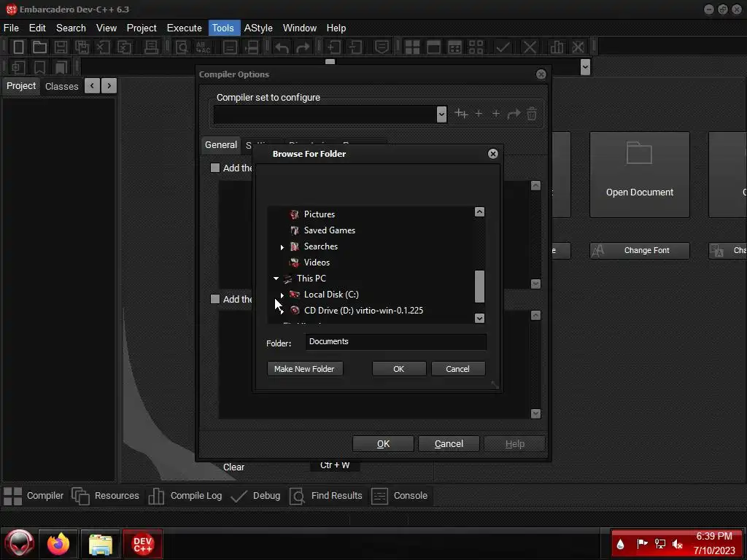The image size is (747, 560).
Task: Collapse the This PC tree node
Action: coord(276,278)
